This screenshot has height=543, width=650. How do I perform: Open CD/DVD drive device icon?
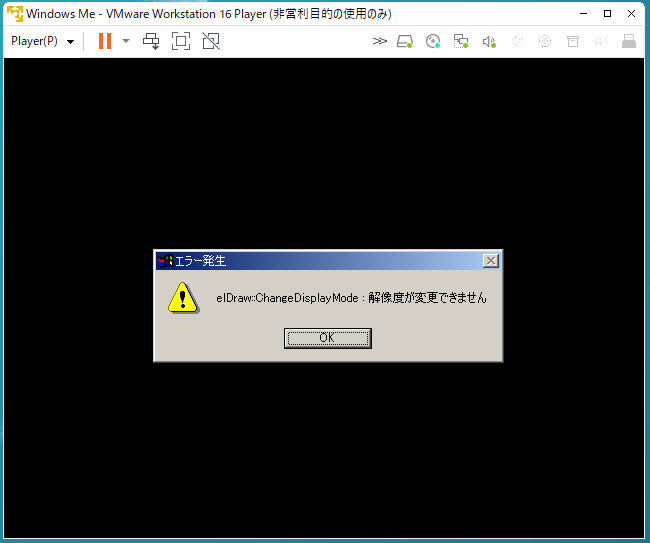pyautogui.click(x=433, y=41)
